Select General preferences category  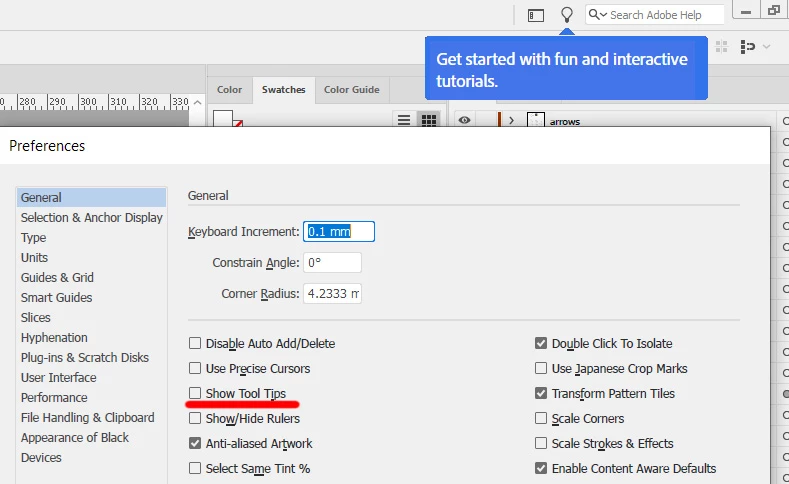[92, 198]
